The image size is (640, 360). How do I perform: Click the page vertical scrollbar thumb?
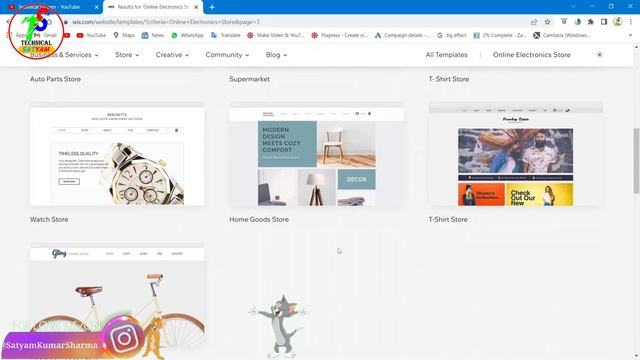636,160
